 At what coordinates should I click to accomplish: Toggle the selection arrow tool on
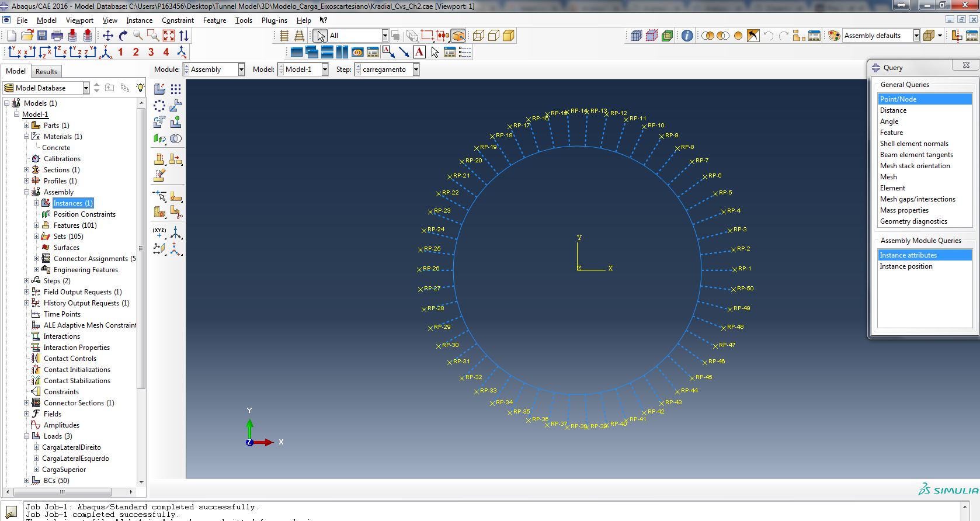320,36
